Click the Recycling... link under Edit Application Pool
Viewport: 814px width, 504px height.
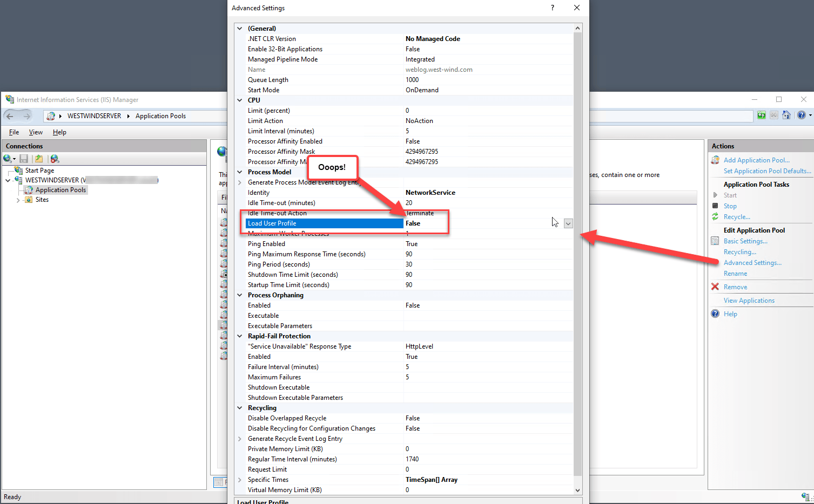739,252
